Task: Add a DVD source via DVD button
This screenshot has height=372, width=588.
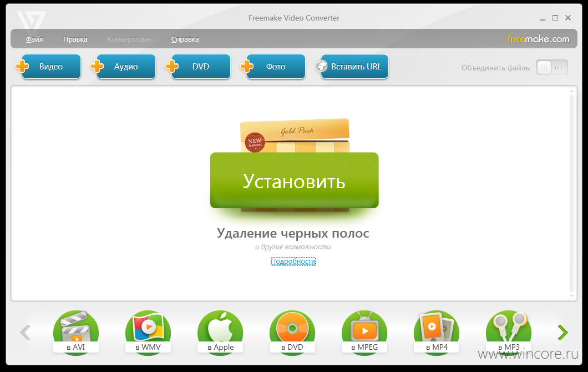Action: (x=199, y=67)
